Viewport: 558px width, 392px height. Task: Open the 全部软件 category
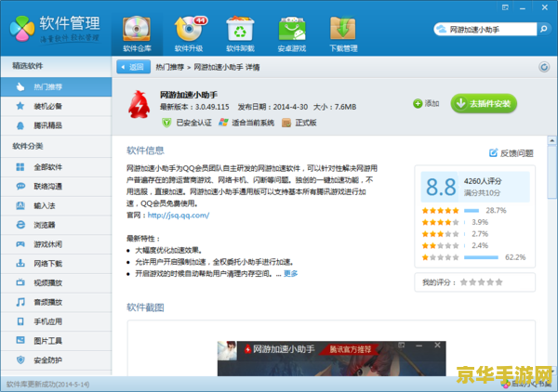(56, 167)
